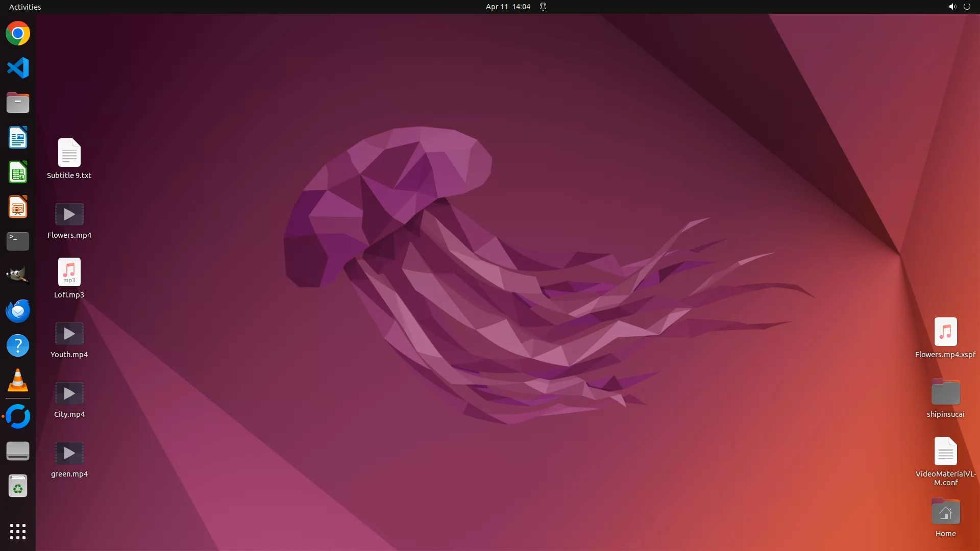Open Thunderbird mail client
980x551 pixels.
(18, 311)
